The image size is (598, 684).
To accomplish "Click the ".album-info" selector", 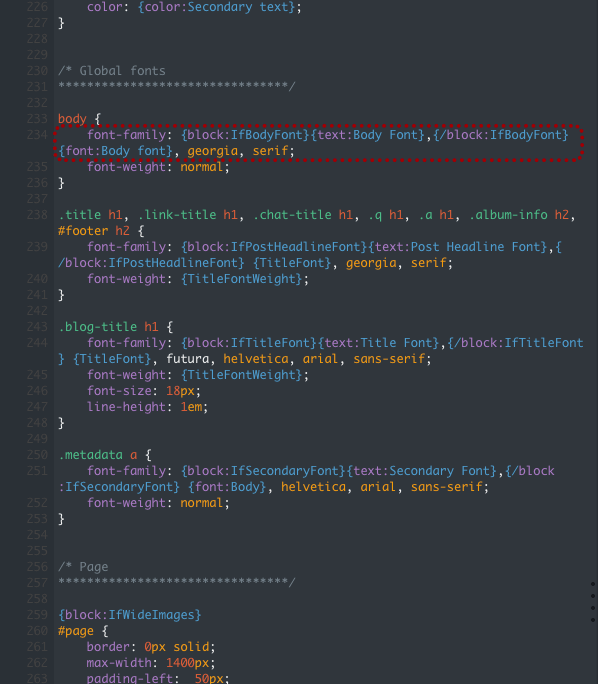I will tap(508, 215).
